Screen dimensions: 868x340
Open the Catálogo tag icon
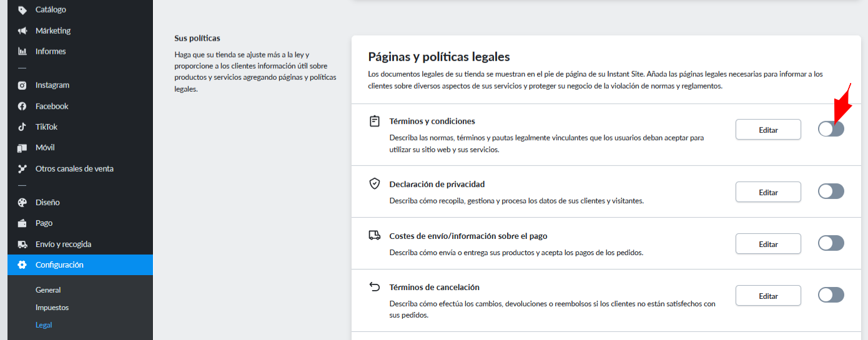[x=22, y=10]
